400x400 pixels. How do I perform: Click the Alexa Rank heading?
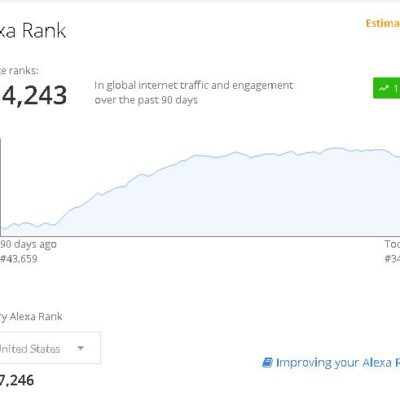33,31
